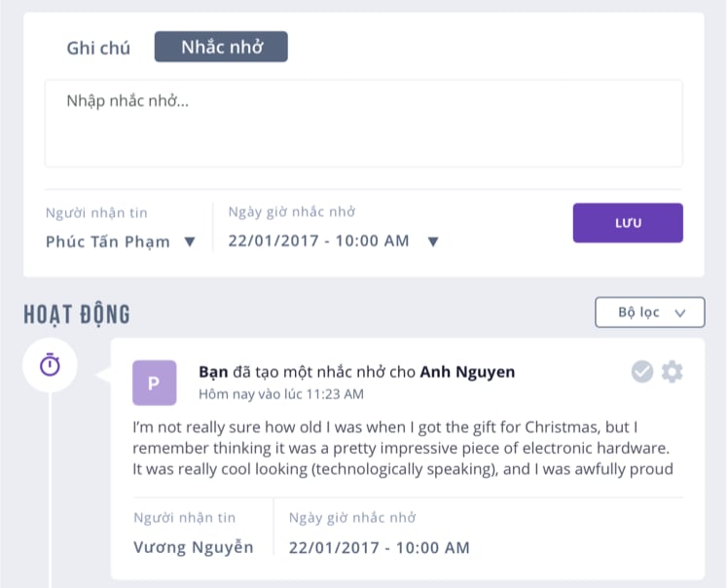This screenshot has width=728, height=588.
Task: Click the purple P avatar
Action: 154,383
